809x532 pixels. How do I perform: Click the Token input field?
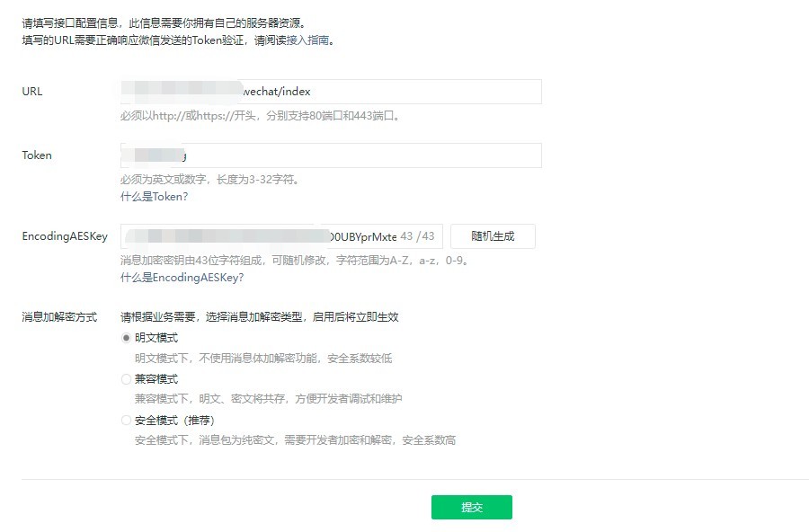point(360,155)
